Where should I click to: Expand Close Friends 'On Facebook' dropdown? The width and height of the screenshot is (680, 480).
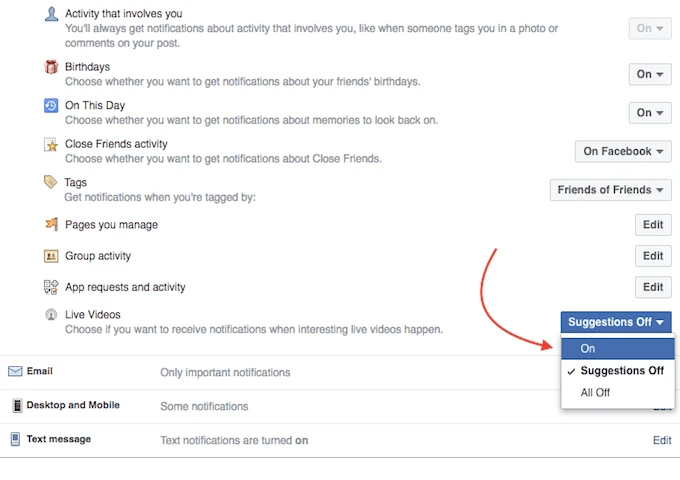[x=622, y=152]
